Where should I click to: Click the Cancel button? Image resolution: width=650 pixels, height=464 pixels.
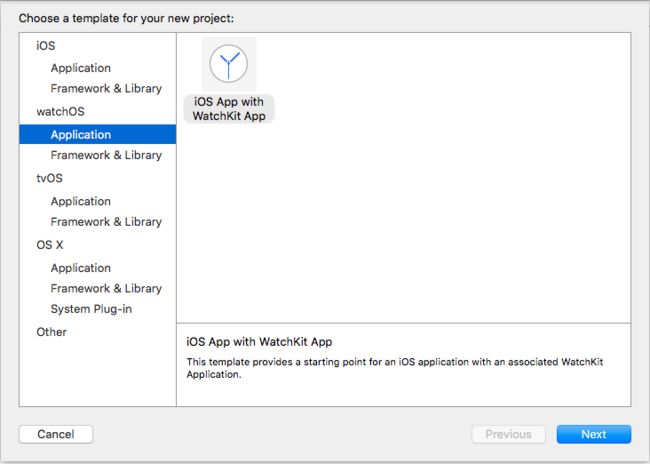point(56,434)
